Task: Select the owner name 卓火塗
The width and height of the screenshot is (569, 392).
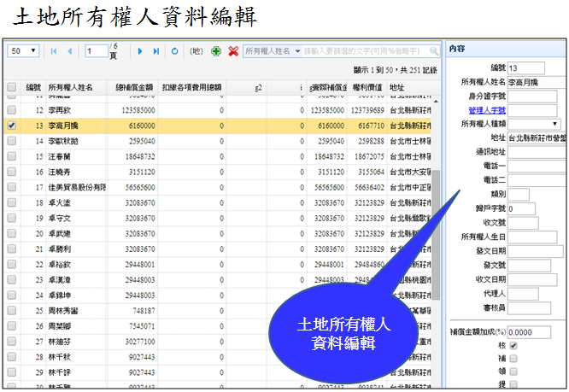Action: 60,202
